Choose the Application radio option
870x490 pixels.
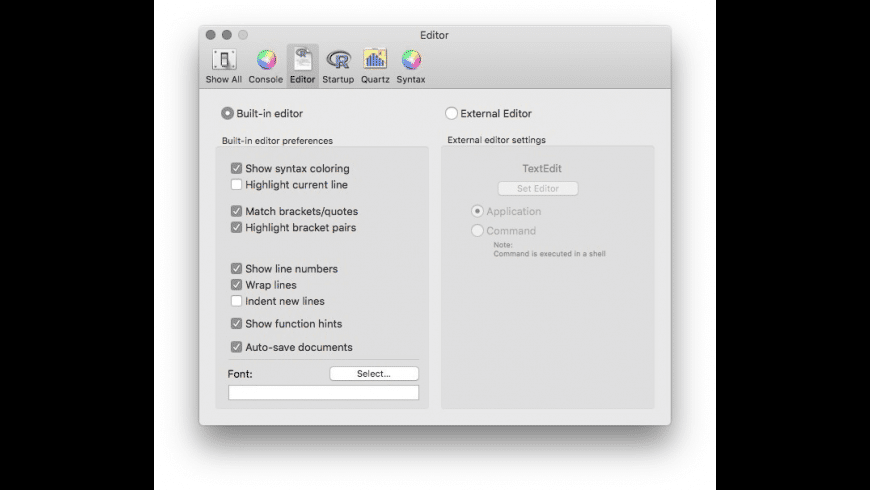(477, 211)
